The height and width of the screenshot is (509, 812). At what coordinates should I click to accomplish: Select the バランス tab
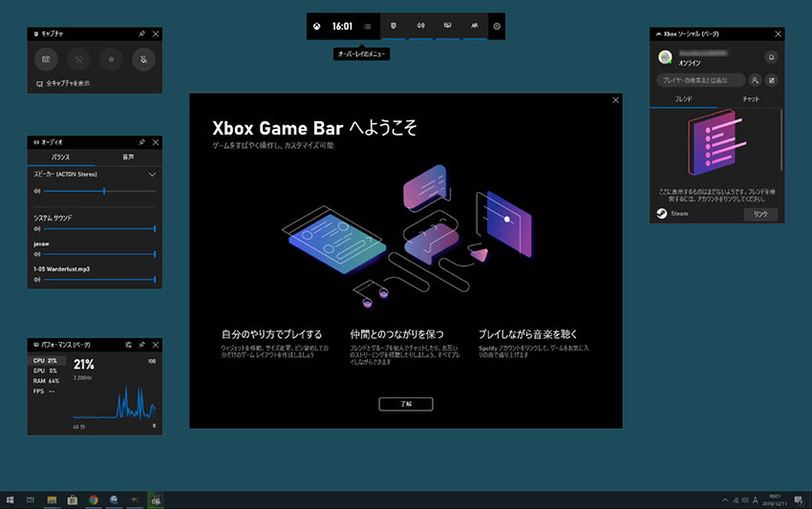pyautogui.click(x=60, y=157)
